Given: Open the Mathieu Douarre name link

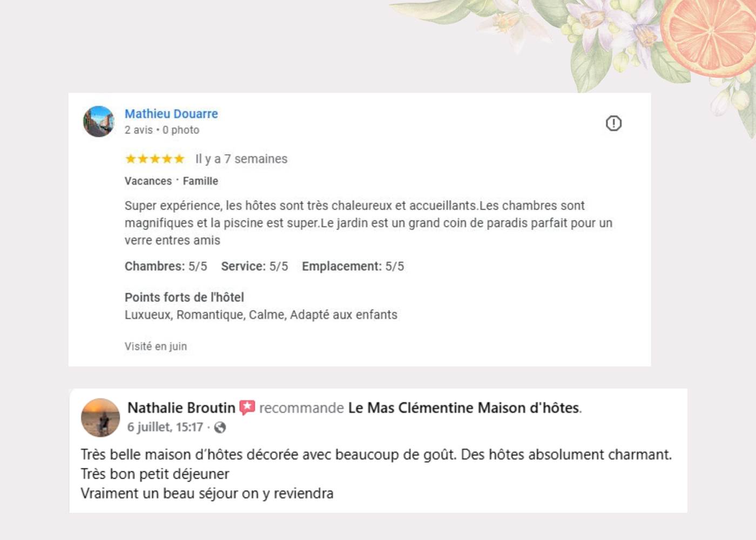Looking at the screenshot, I should 171,114.
